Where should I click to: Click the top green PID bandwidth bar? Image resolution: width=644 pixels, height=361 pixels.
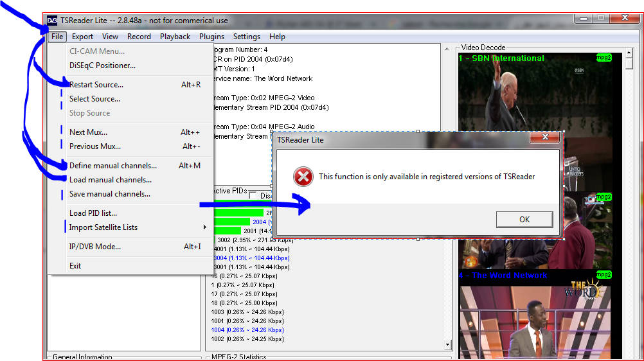coord(238,213)
